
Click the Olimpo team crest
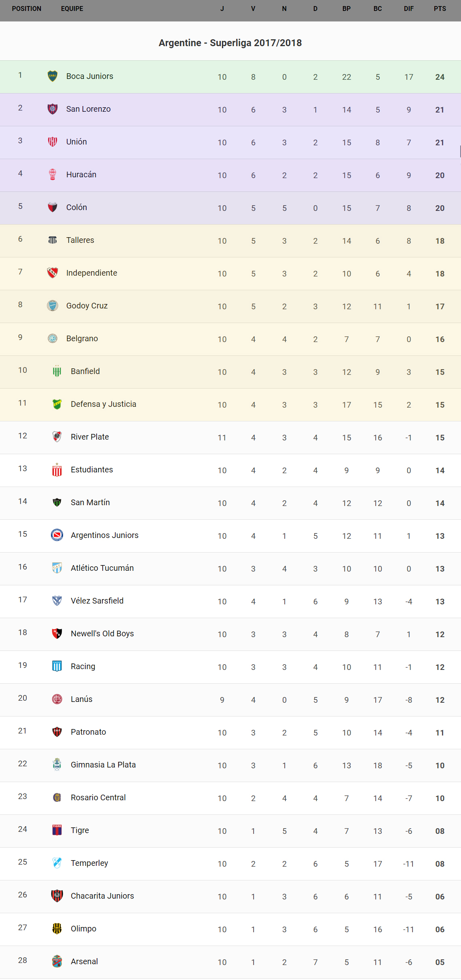57,929
